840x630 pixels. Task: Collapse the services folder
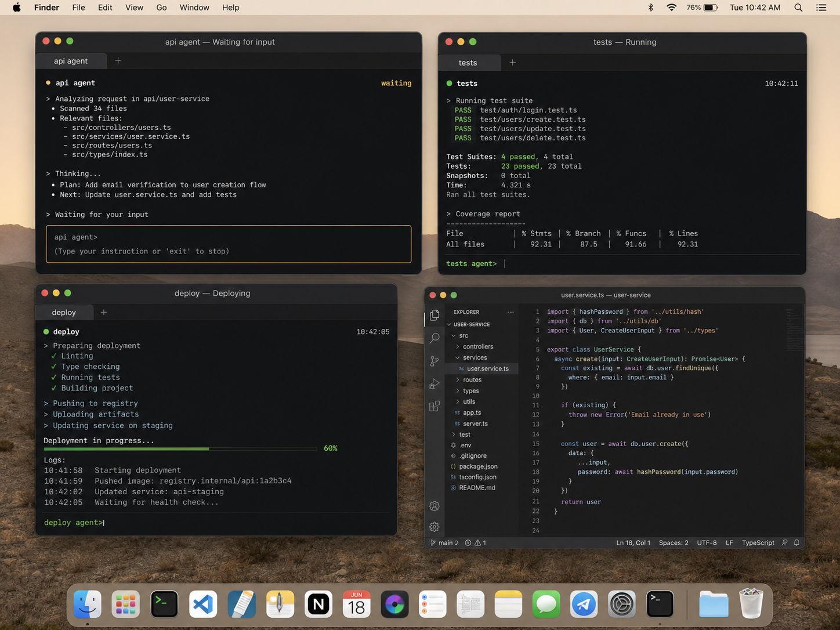pos(458,358)
